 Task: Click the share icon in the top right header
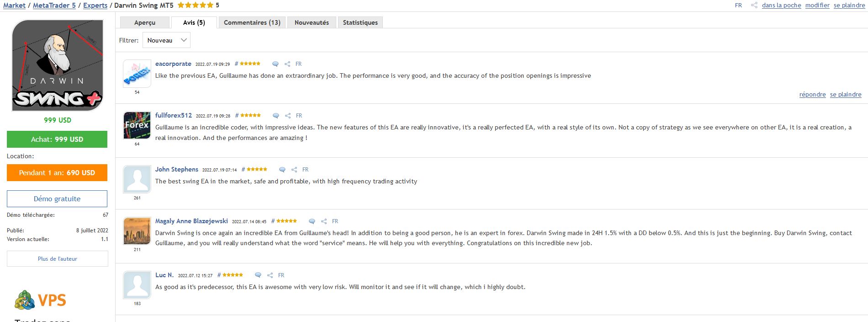754,5
